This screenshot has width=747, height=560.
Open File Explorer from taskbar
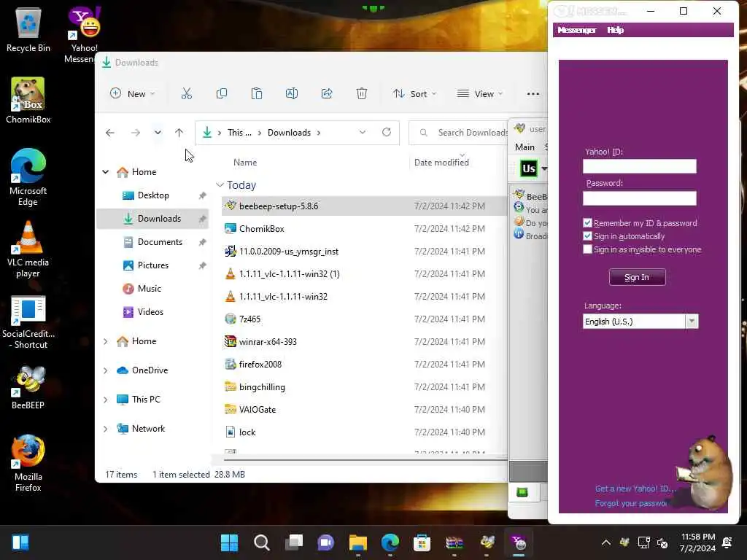tap(357, 542)
